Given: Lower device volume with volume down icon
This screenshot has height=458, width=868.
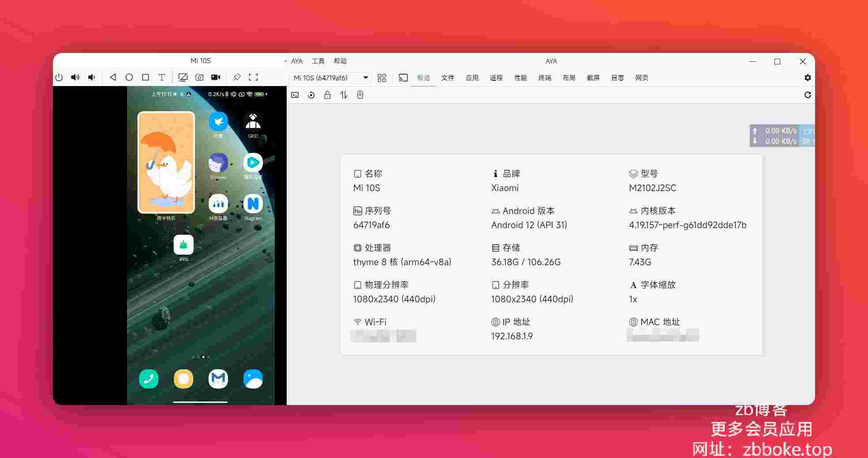Looking at the screenshot, I should click(x=91, y=77).
